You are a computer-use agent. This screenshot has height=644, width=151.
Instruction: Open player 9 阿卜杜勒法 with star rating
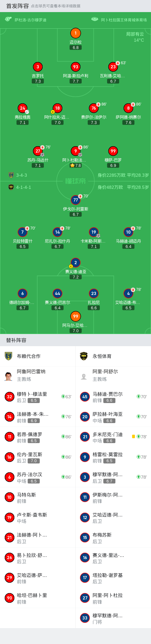[75, 151]
